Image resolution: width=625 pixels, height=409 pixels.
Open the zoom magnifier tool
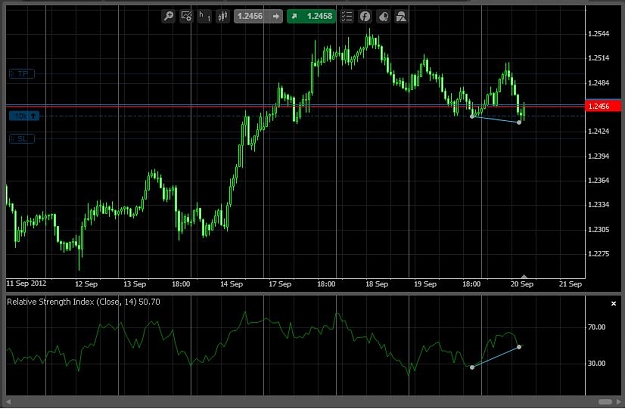pyautogui.click(x=168, y=16)
